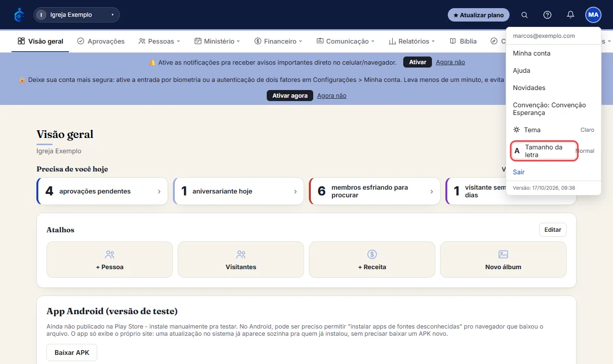Switch to the Aprovações tab
This screenshot has width=613, height=364.
coord(101,41)
